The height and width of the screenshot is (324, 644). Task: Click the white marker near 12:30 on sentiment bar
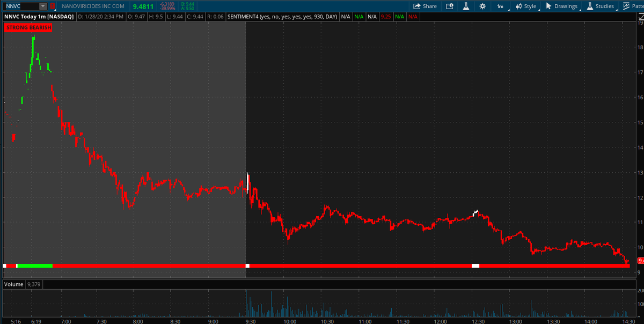475,266
